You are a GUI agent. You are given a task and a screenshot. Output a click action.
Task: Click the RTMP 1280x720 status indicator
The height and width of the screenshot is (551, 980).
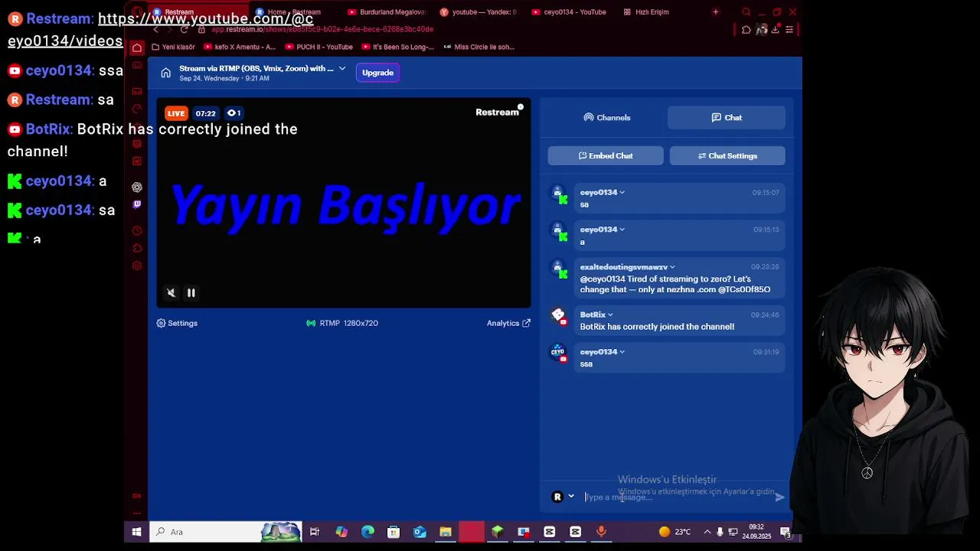342,323
